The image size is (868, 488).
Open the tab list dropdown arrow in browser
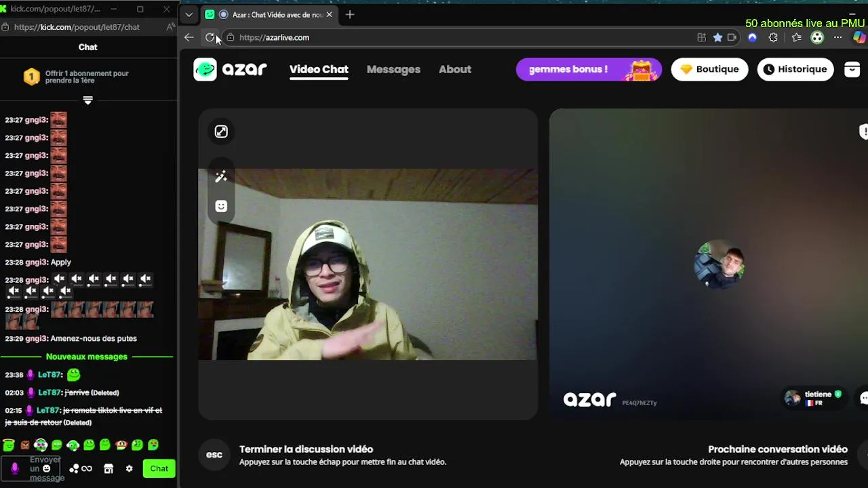(189, 14)
